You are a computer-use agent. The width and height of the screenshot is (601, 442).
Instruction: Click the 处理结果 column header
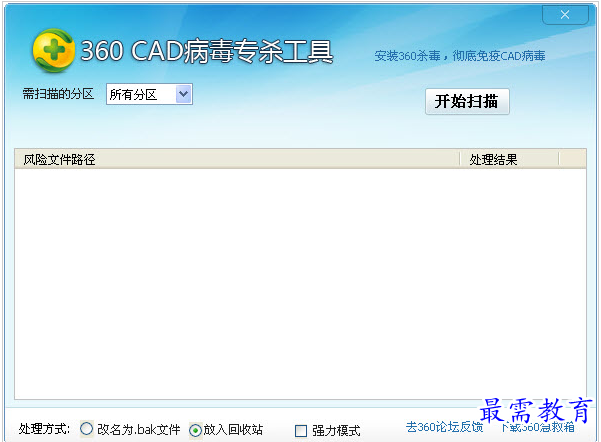(509, 159)
